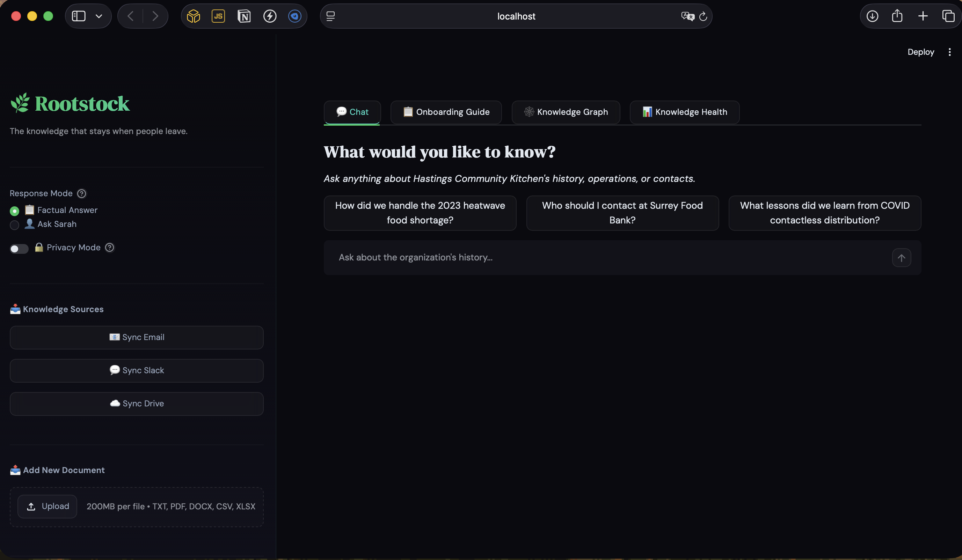Screen dimensions: 962x560
Task: Select the Ask Sarah response mode
Action: pos(15,225)
